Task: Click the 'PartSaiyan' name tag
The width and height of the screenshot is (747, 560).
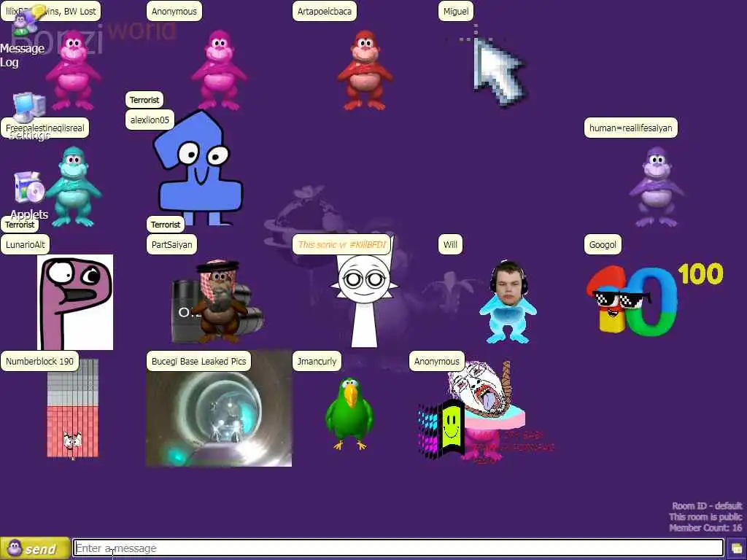Action: tap(171, 244)
